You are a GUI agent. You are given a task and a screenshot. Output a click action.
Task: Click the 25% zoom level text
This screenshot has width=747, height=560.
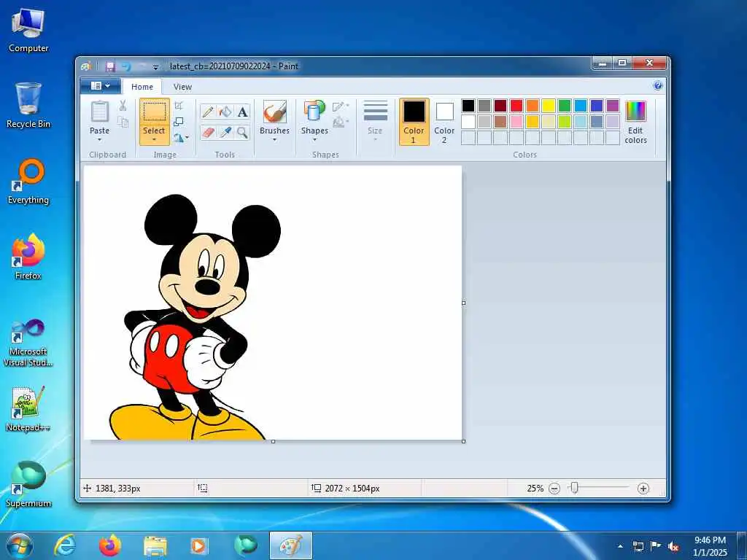point(535,488)
